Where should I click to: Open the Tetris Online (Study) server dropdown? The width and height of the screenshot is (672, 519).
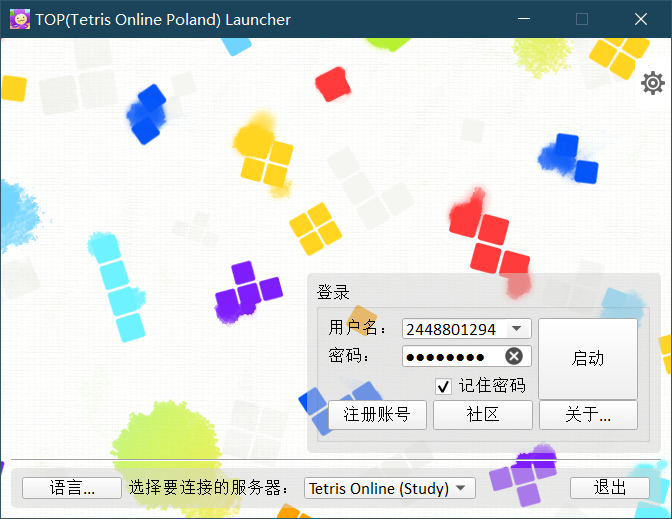pos(390,488)
